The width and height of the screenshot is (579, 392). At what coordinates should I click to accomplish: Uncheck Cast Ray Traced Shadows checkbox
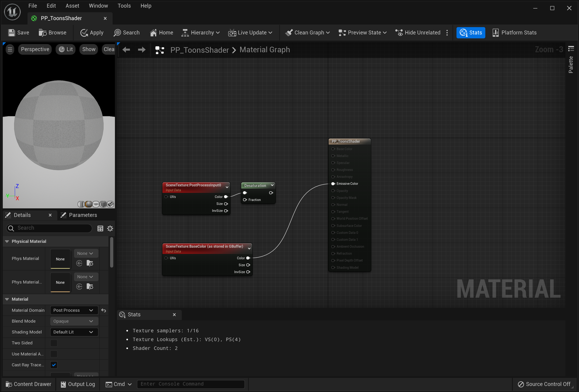tap(54, 365)
